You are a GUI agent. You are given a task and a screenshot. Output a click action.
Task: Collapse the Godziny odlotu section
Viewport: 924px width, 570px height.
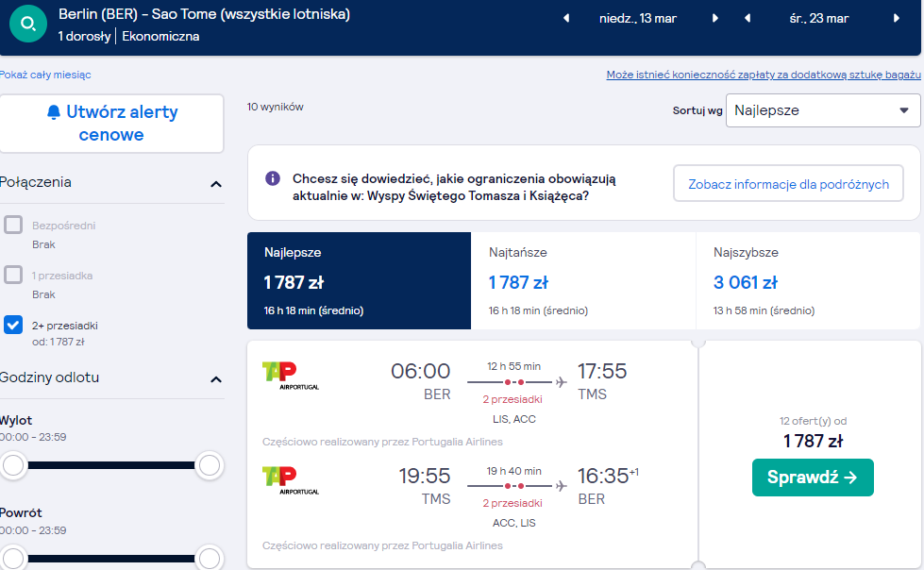pyautogui.click(x=216, y=379)
